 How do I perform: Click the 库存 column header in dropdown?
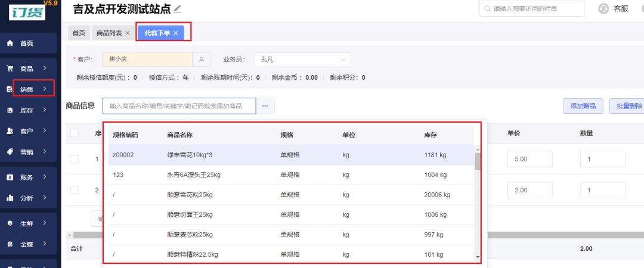430,135
